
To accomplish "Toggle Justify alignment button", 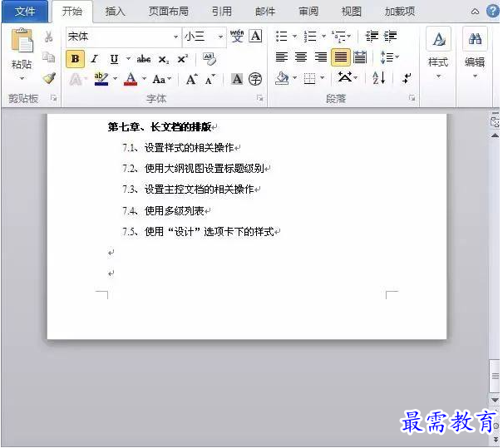I will pos(341,57).
